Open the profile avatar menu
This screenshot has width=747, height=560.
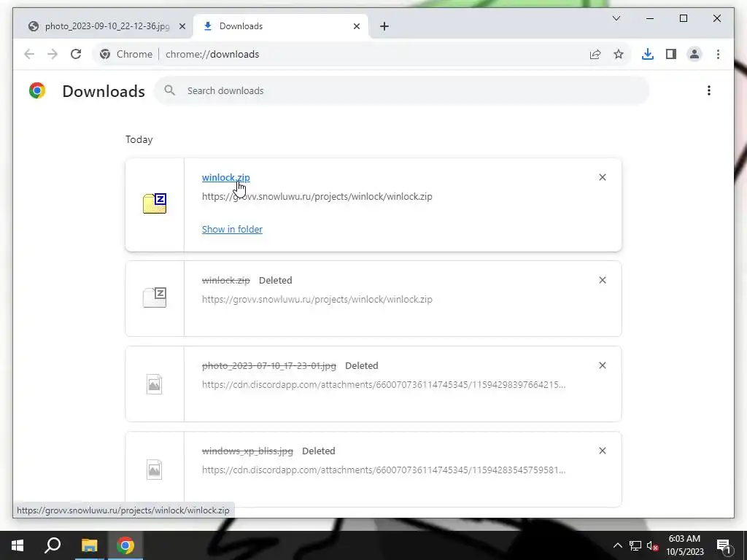tap(694, 54)
